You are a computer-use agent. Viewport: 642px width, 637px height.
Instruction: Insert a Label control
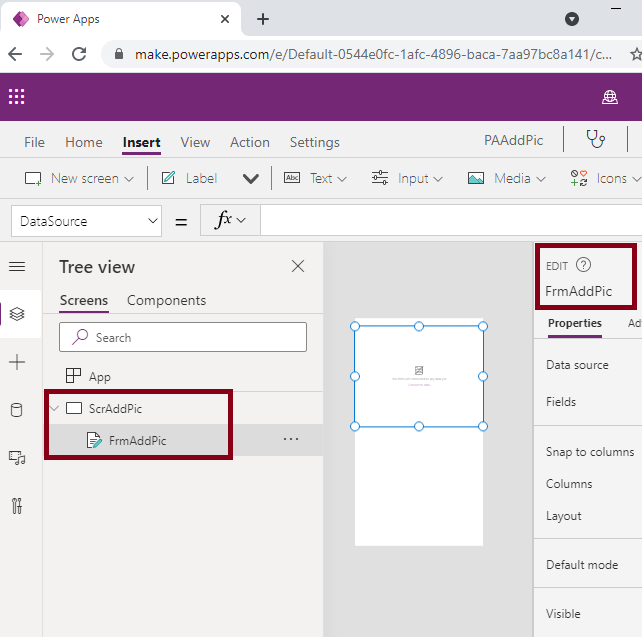tap(201, 178)
